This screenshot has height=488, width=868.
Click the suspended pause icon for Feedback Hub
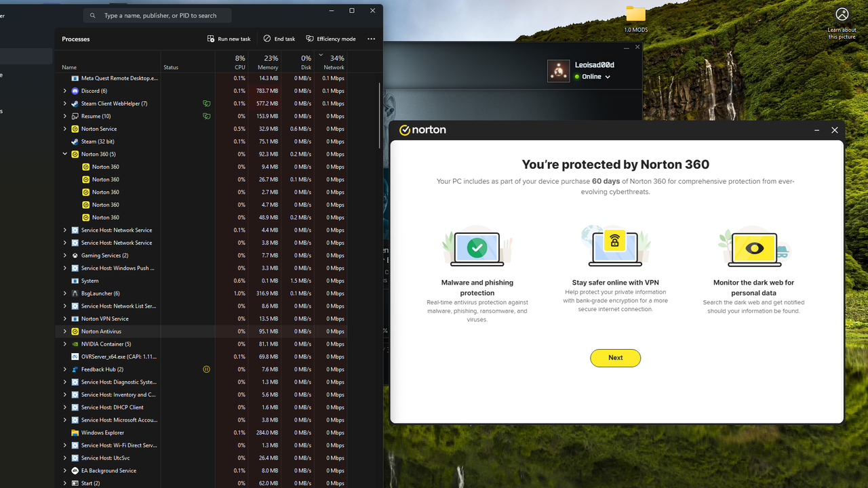tap(206, 369)
